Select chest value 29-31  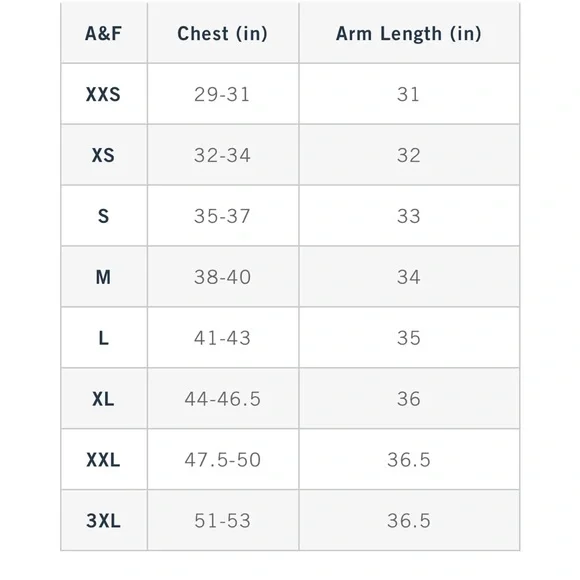point(222,94)
